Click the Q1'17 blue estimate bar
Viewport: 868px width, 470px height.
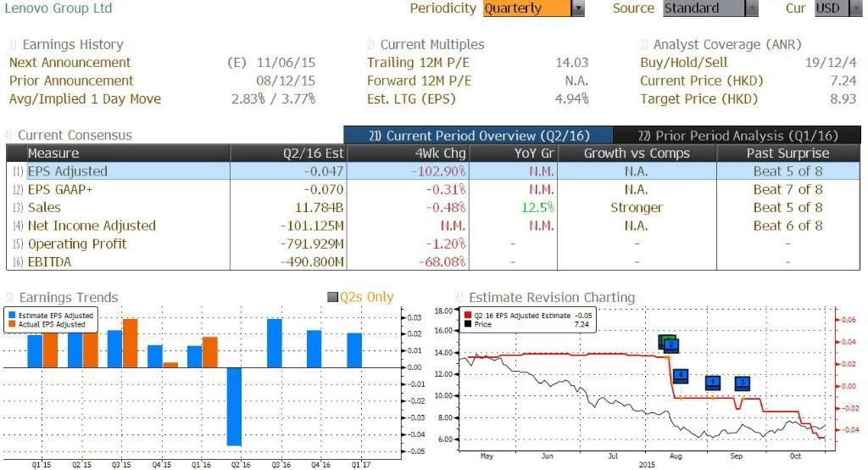pos(354,350)
